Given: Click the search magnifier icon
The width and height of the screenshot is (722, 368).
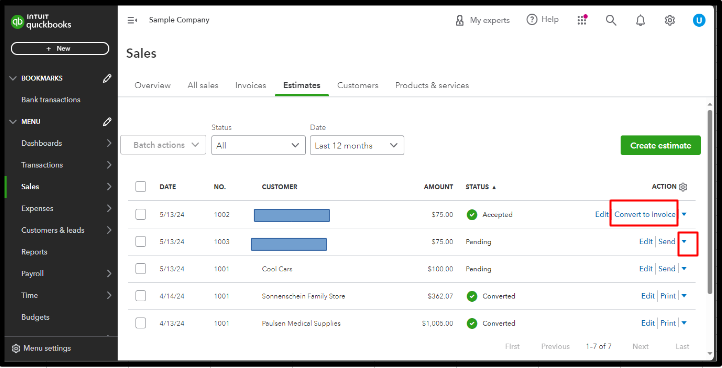Looking at the screenshot, I should (611, 20).
